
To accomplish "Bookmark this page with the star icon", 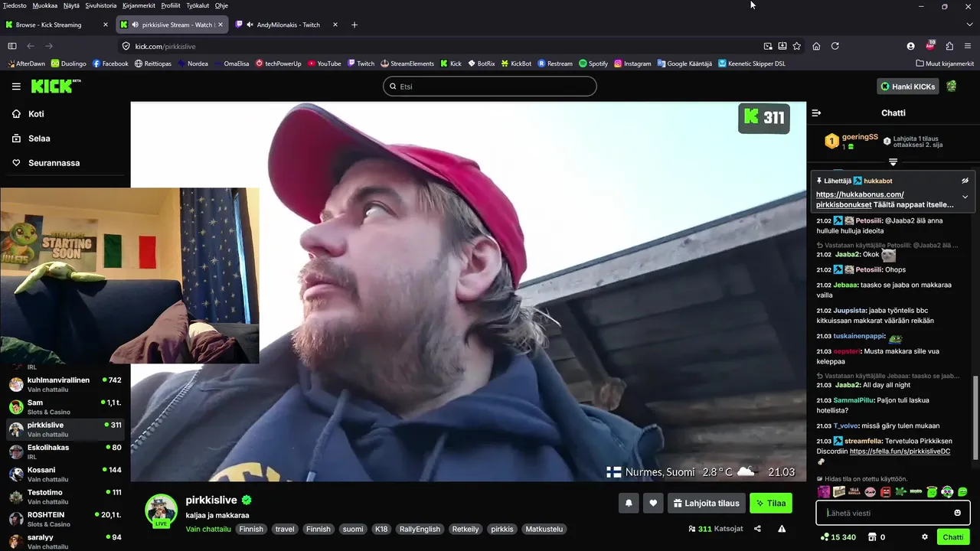I will pos(797,46).
